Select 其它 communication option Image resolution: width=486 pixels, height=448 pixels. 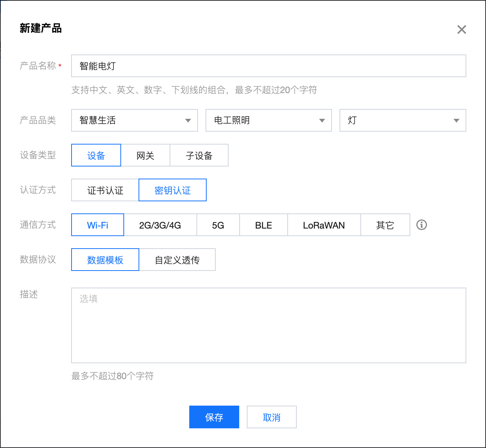coord(385,225)
